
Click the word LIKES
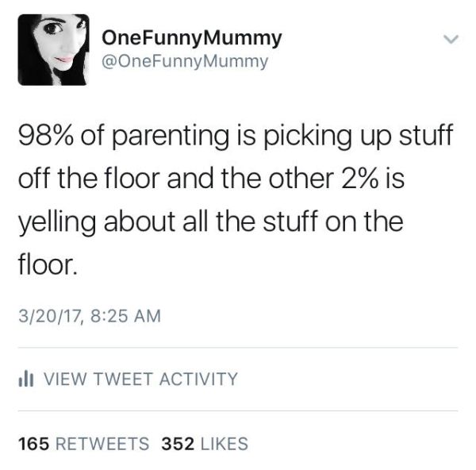point(222,443)
